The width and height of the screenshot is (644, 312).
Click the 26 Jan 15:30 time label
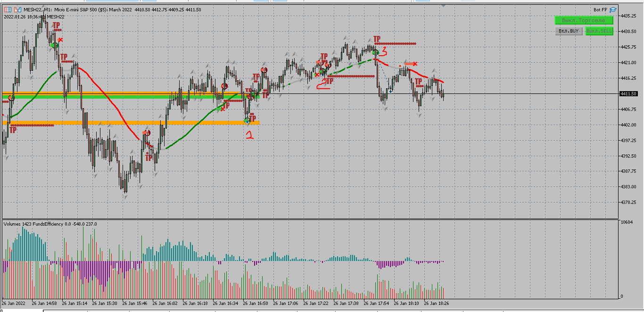(x=105, y=304)
